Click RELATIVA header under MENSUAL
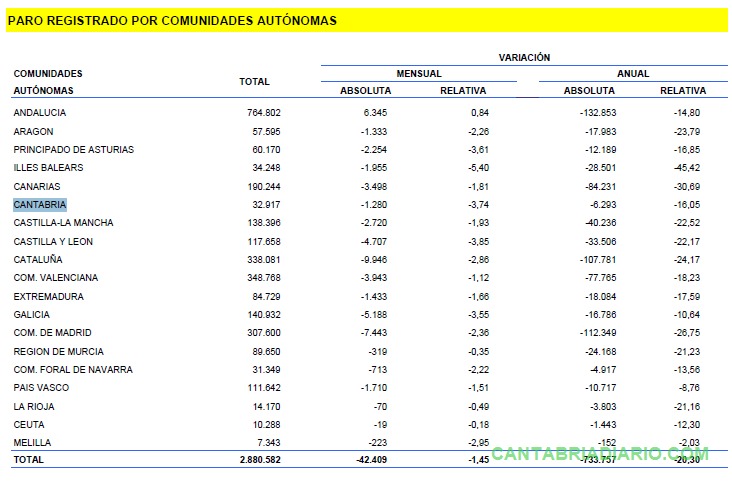Viewport: 732px width, 485px height. [463, 91]
